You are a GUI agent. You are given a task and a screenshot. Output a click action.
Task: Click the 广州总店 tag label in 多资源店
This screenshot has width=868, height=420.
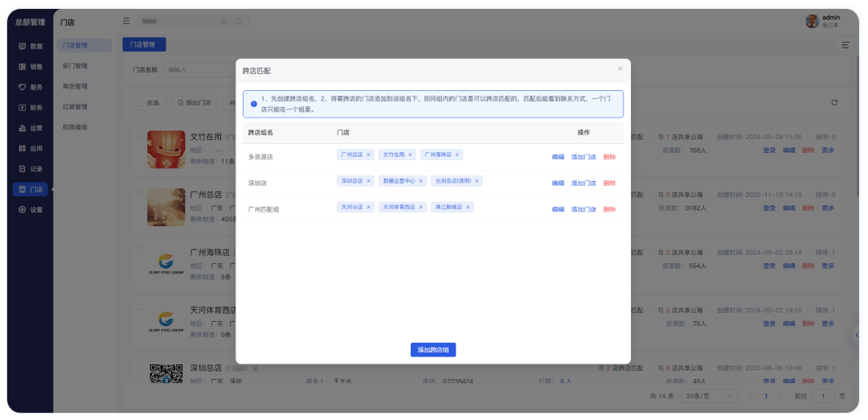(x=352, y=154)
